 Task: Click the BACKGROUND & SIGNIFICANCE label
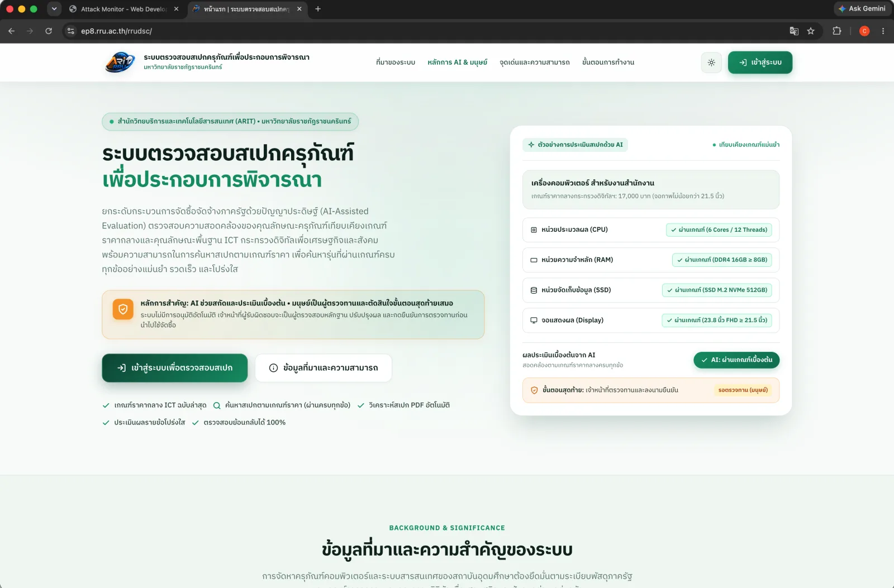(447, 528)
